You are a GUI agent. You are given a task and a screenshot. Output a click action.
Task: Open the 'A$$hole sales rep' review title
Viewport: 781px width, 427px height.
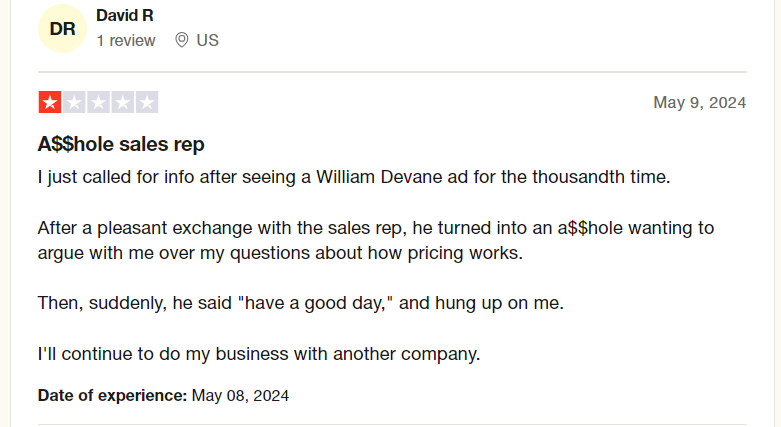click(x=121, y=144)
